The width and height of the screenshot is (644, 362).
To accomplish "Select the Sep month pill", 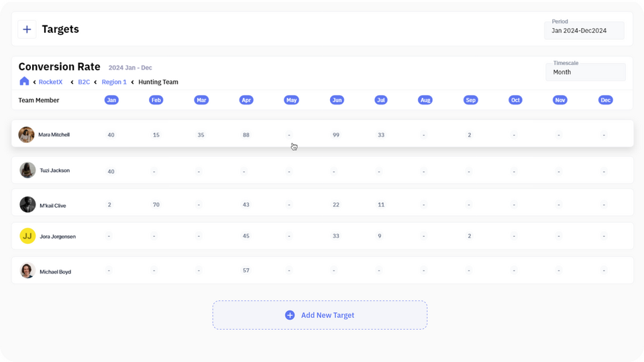I will tap(471, 100).
